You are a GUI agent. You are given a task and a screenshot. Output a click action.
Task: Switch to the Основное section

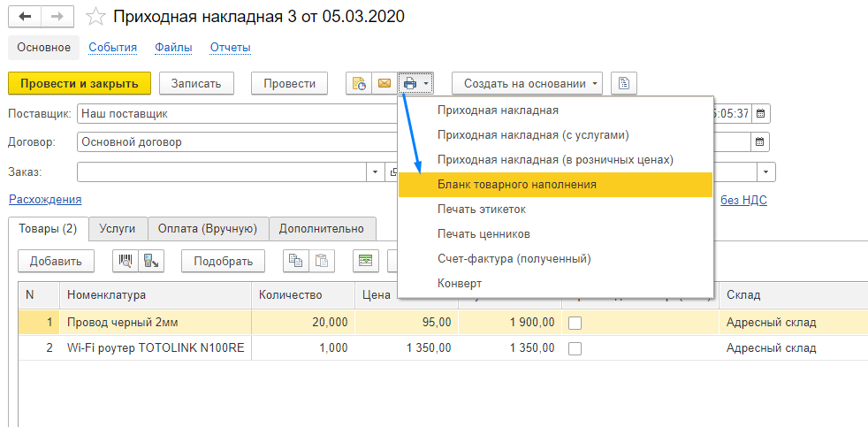pyautogui.click(x=43, y=48)
